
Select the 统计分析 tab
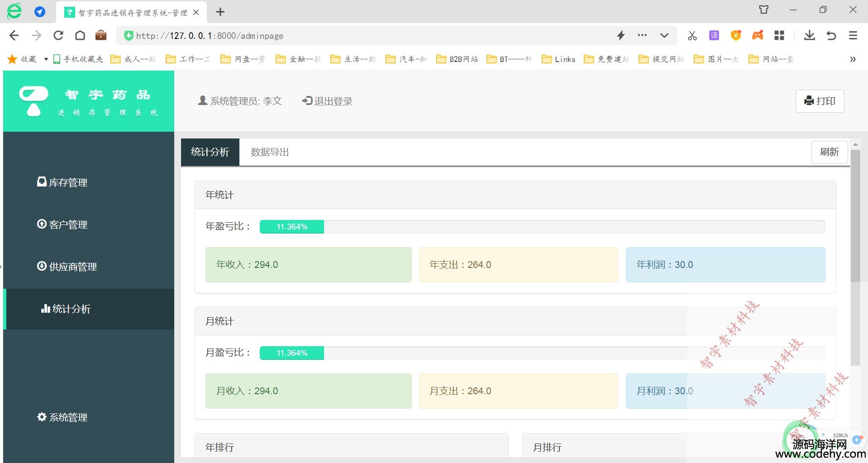coord(210,152)
